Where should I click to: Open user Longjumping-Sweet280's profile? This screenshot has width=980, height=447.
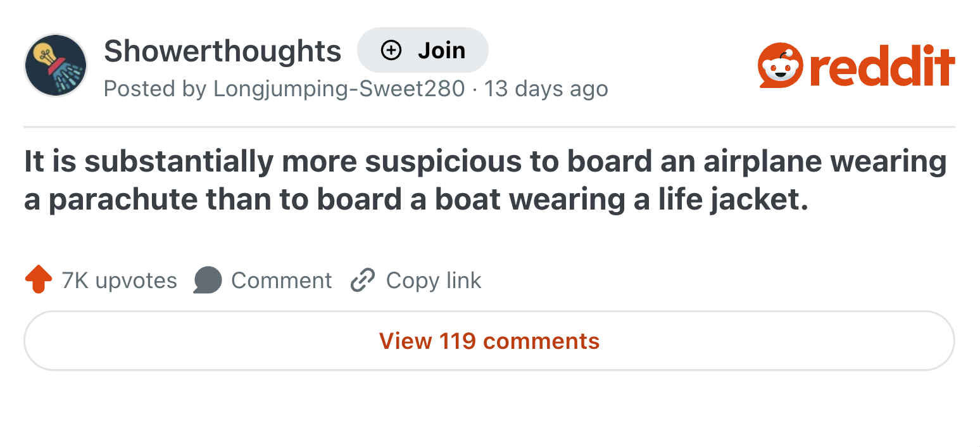pyautogui.click(x=339, y=89)
